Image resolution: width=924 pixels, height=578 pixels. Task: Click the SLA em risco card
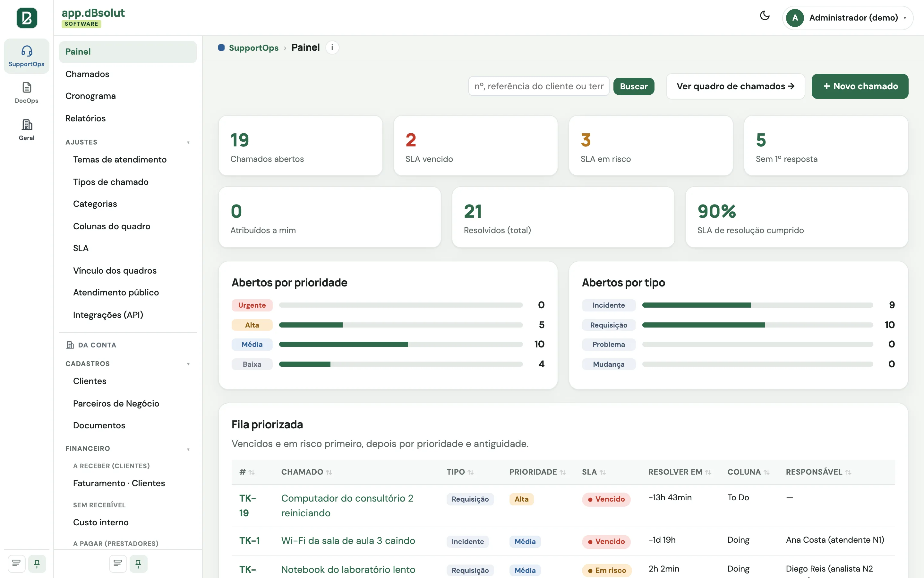pyautogui.click(x=651, y=146)
